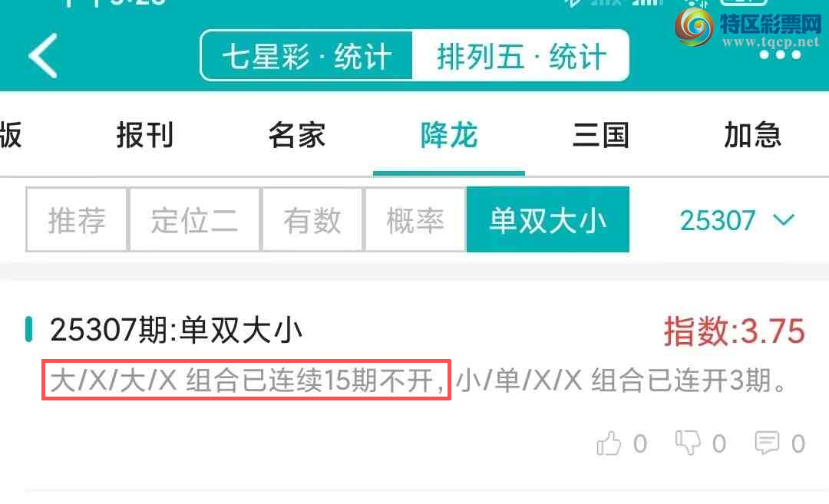The image size is (829, 504).
Task: Click the 特区彩票网 logo
Action: coord(748,28)
